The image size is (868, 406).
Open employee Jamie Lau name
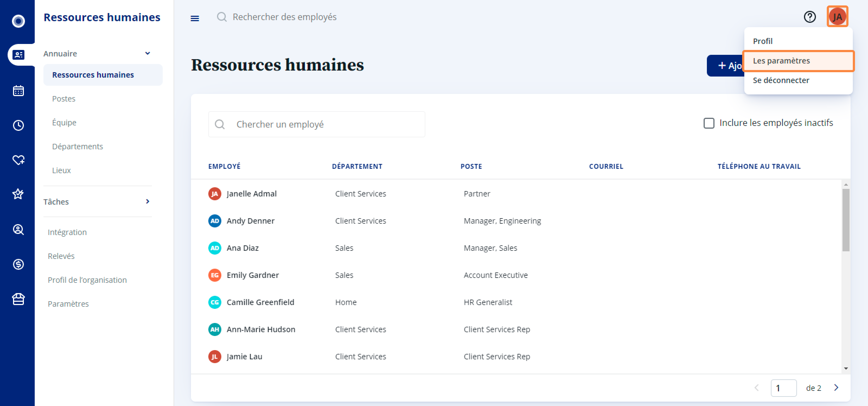pyautogui.click(x=245, y=357)
